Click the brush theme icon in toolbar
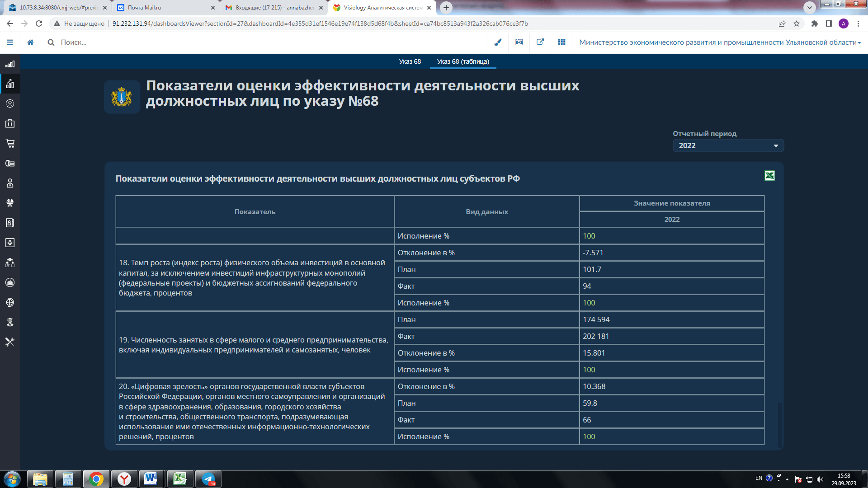868x488 pixels. 498,42
